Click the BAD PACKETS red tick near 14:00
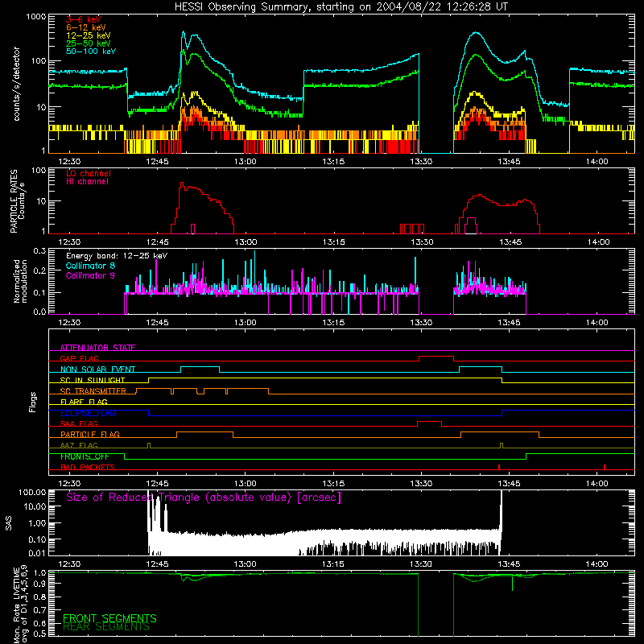Screen dimensions: 644x644 (x=605, y=467)
